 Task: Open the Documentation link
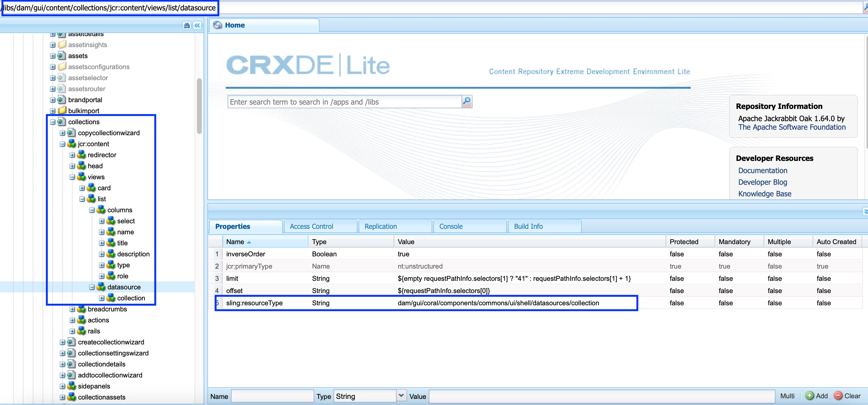pyautogui.click(x=763, y=170)
